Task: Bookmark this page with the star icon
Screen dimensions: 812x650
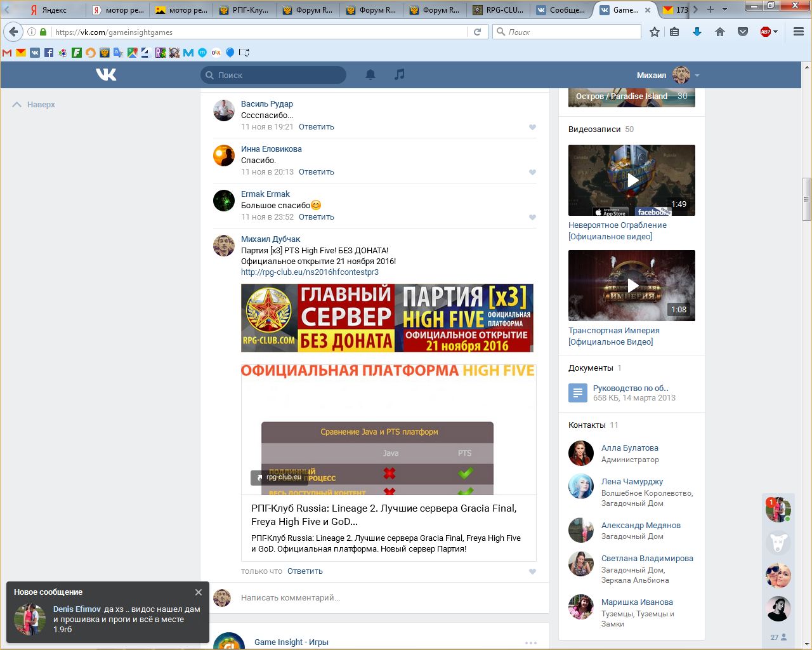Action: point(655,32)
